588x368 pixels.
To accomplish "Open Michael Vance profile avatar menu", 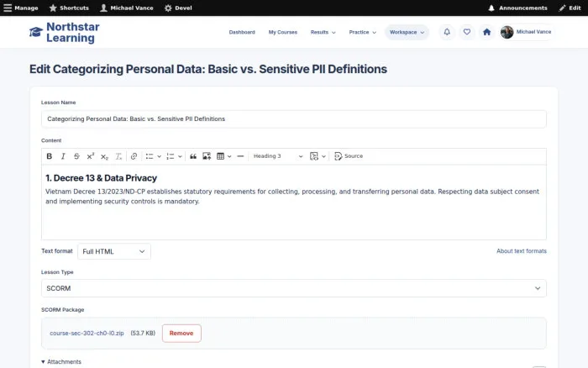I will (x=526, y=32).
